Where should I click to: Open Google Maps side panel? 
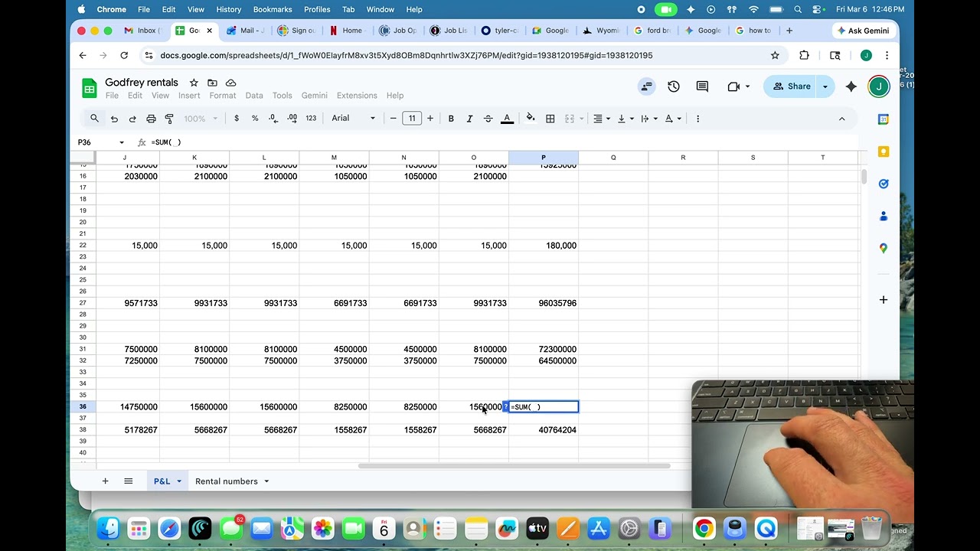click(884, 248)
